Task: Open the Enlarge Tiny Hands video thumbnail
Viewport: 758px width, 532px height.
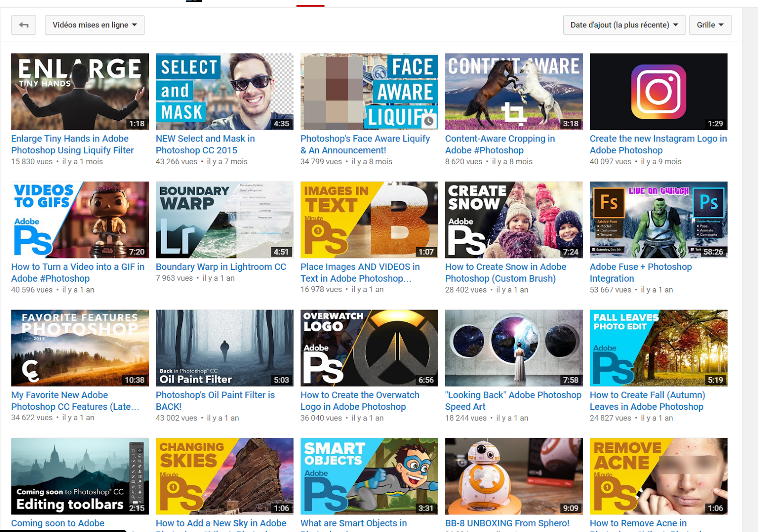Action: [x=80, y=92]
